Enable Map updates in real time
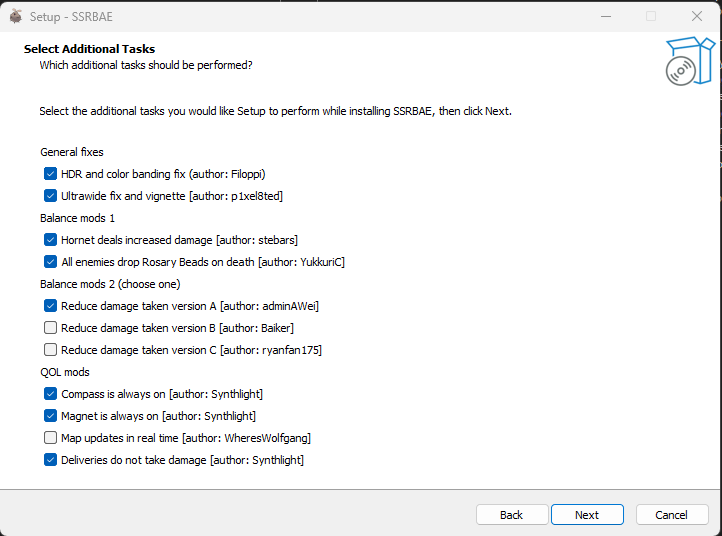The image size is (722, 536). coord(50,437)
